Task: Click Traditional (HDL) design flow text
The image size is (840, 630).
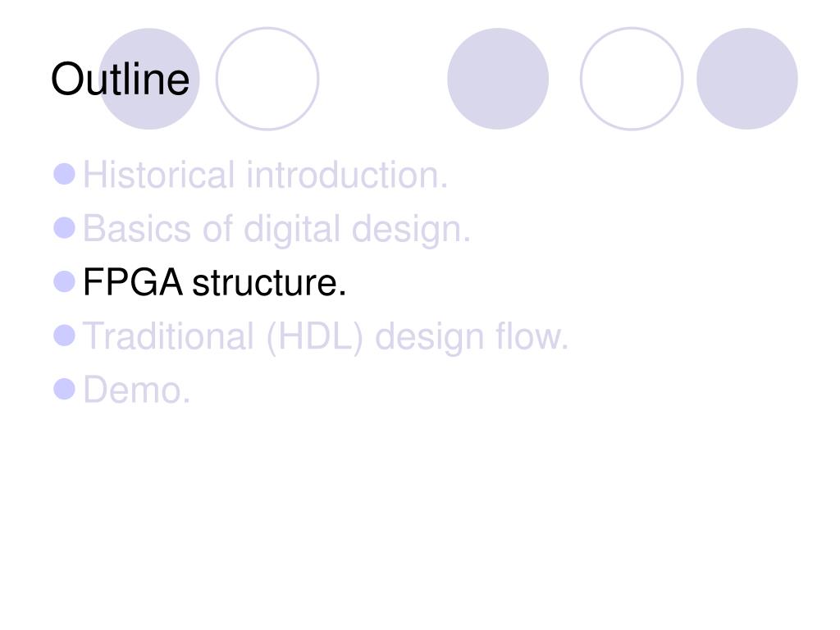Action: click(x=326, y=336)
